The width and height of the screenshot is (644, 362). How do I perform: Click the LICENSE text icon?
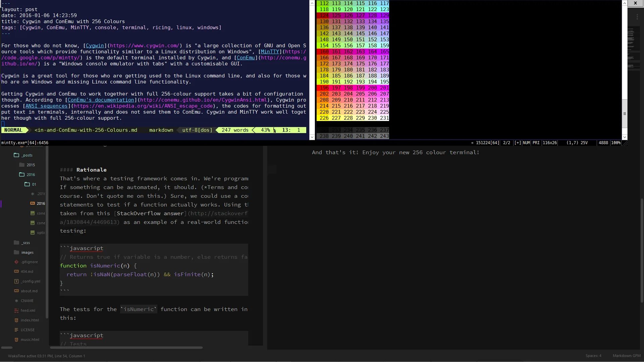click(16, 330)
